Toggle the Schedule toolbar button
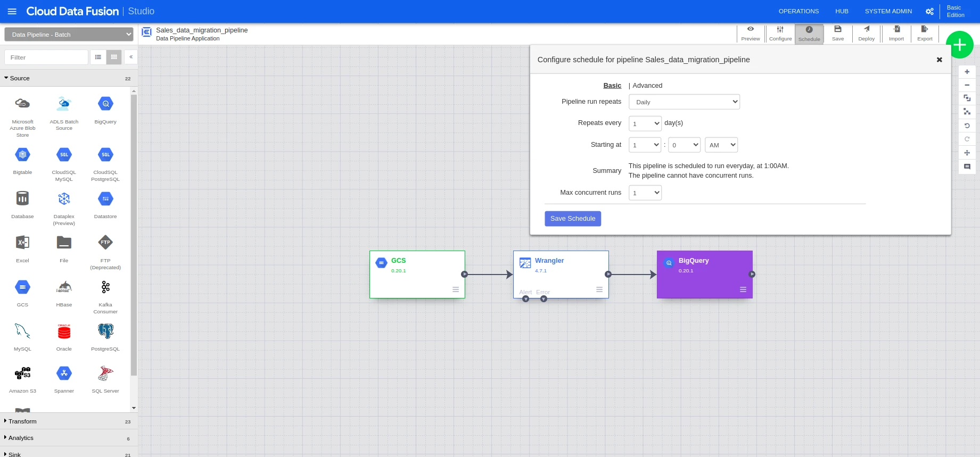This screenshot has width=980, height=457. click(809, 34)
